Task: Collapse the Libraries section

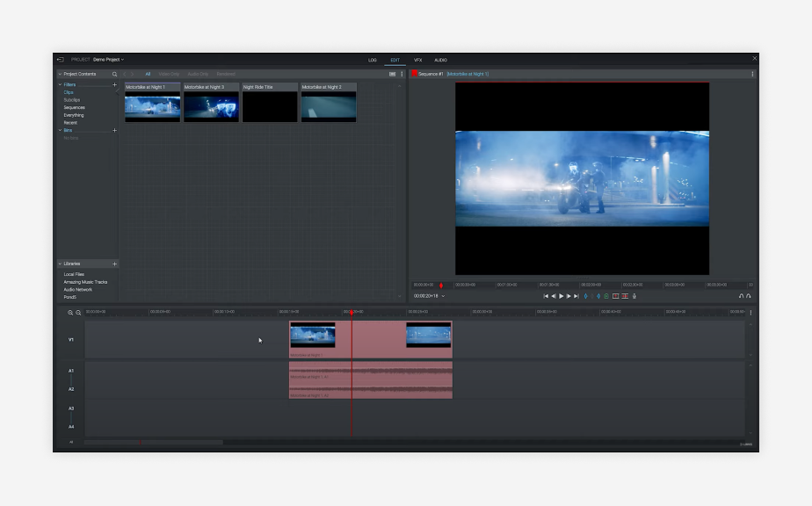Action: tap(60, 264)
